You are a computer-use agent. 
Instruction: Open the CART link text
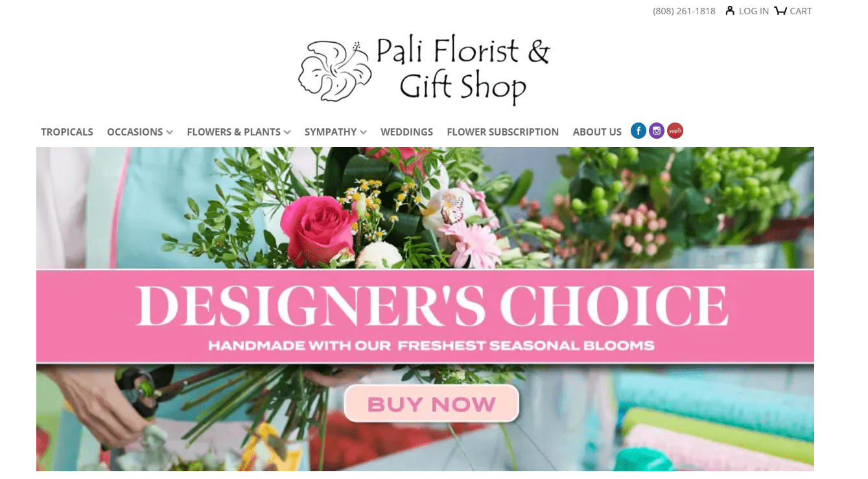pos(801,11)
